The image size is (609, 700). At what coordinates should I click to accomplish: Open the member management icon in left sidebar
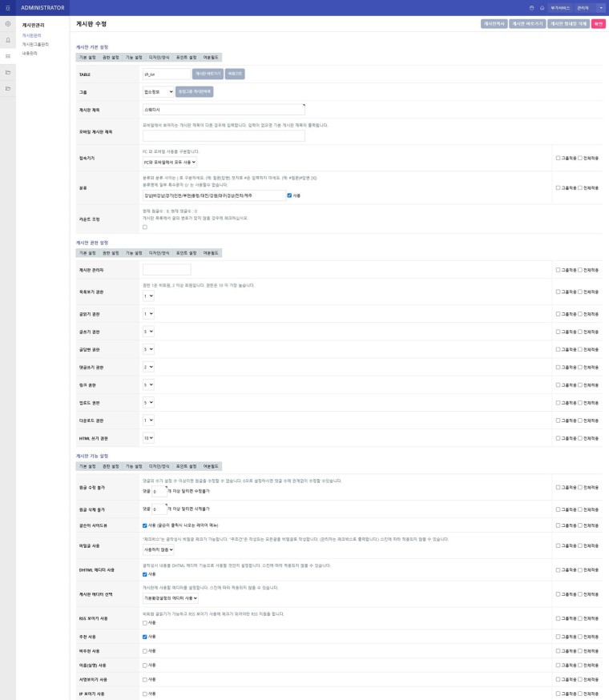pyautogui.click(x=7, y=40)
